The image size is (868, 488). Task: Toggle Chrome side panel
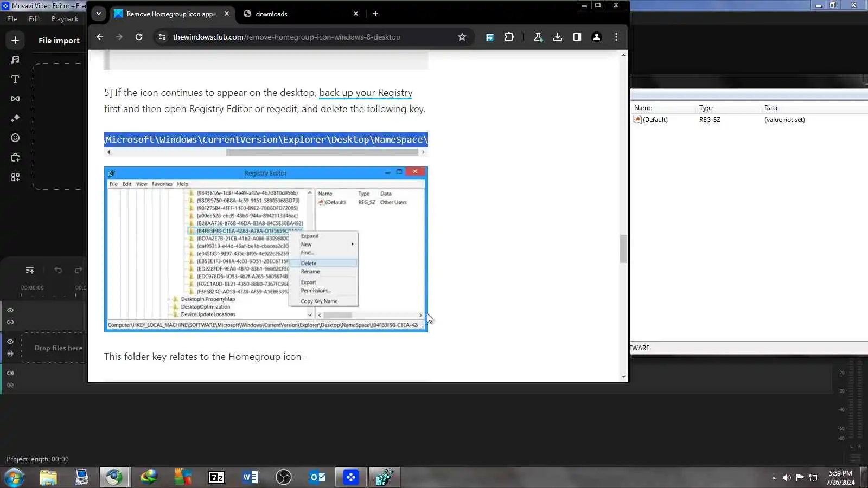[577, 37]
